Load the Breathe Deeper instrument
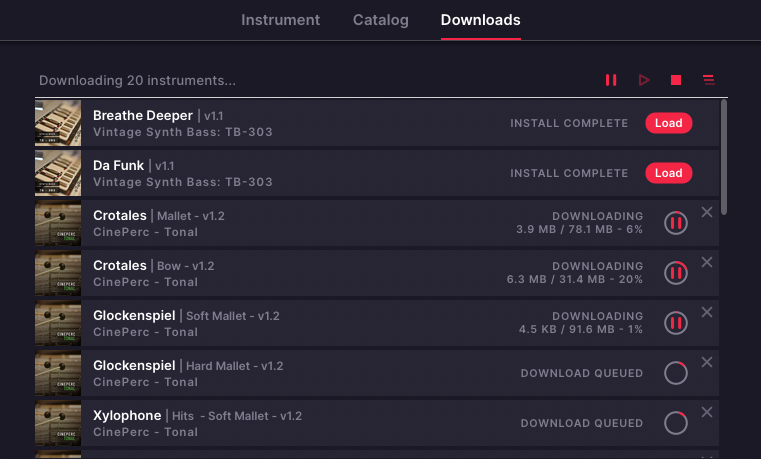 [668, 123]
